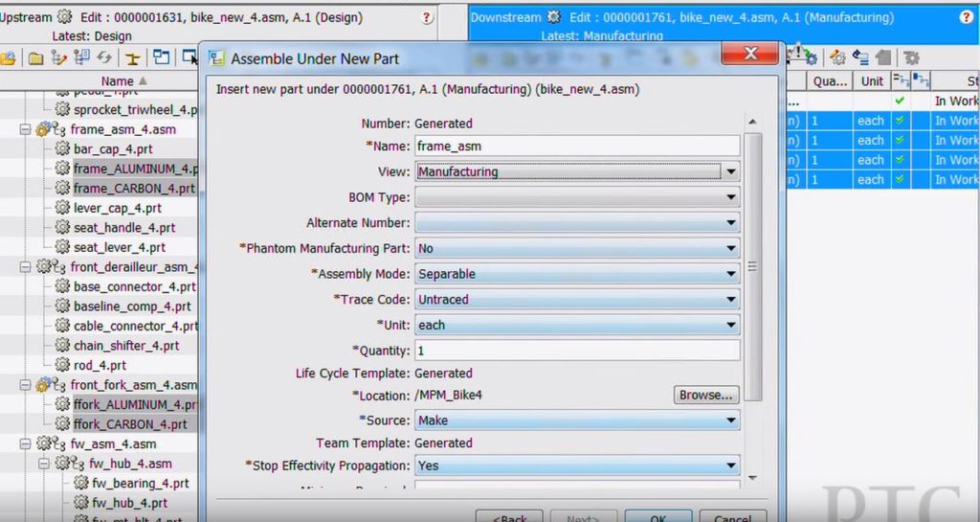This screenshot has height=522, width=980.
Task: Click the Upstream panel help question mark icon
Action: [427, 18]
